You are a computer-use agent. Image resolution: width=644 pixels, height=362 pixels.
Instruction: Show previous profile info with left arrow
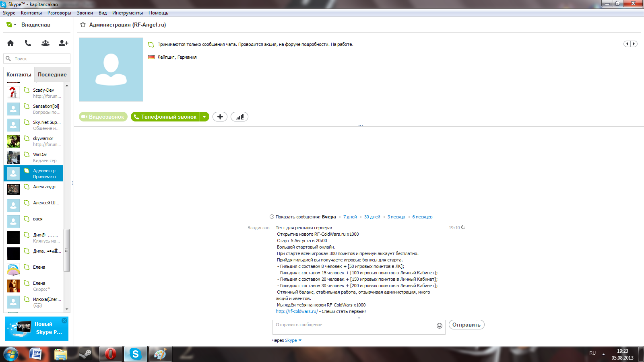(x=627, y=44)
